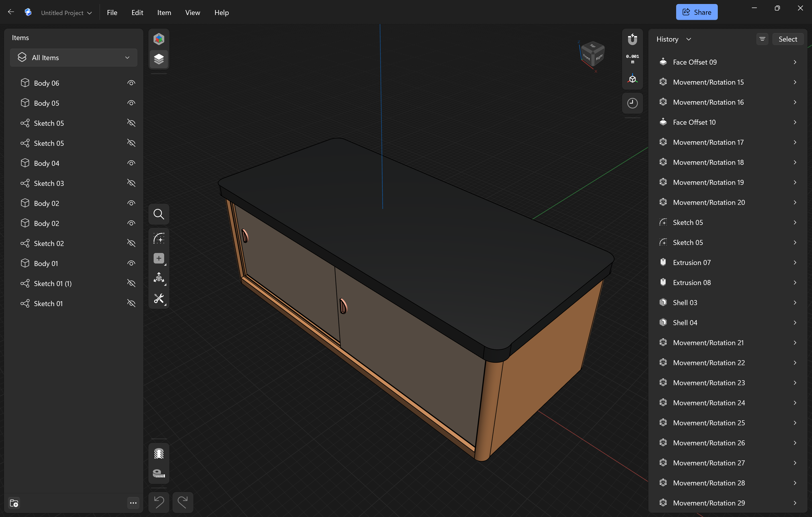Open the Item menu
The height and width of the screenshot is (517, 812).
(x=164, y=13)
